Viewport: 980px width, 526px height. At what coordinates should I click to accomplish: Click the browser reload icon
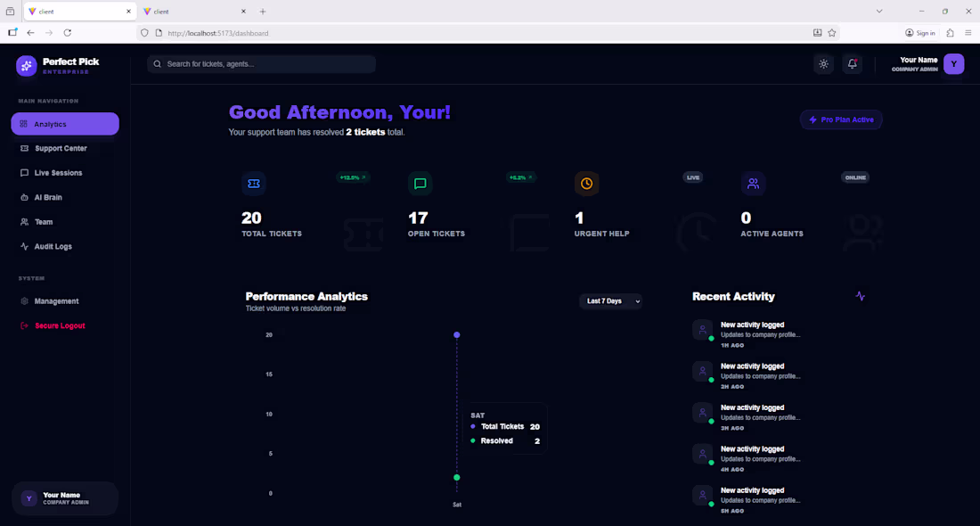68,32
